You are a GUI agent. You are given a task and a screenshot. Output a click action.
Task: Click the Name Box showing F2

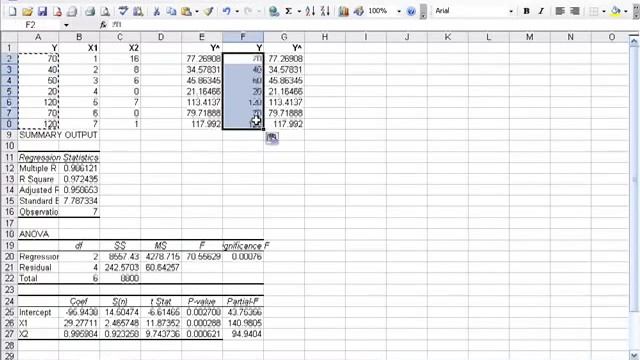coord(32,25)
